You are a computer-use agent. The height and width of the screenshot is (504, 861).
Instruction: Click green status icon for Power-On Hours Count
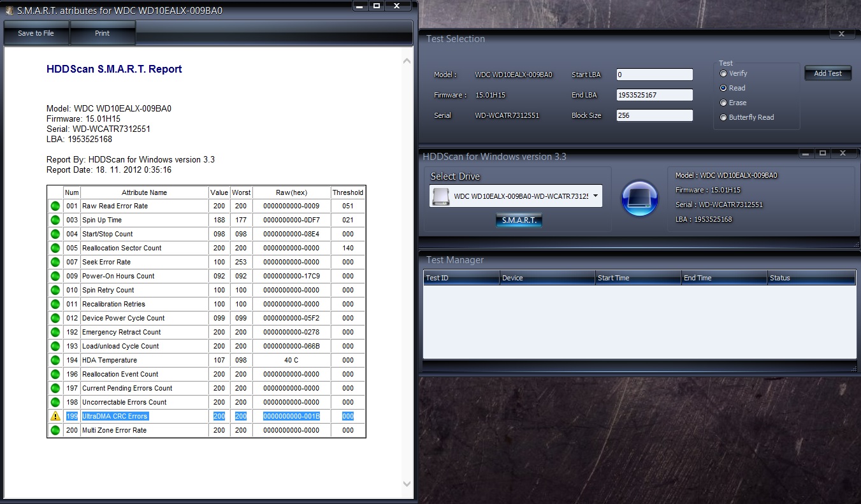point(55,276)
